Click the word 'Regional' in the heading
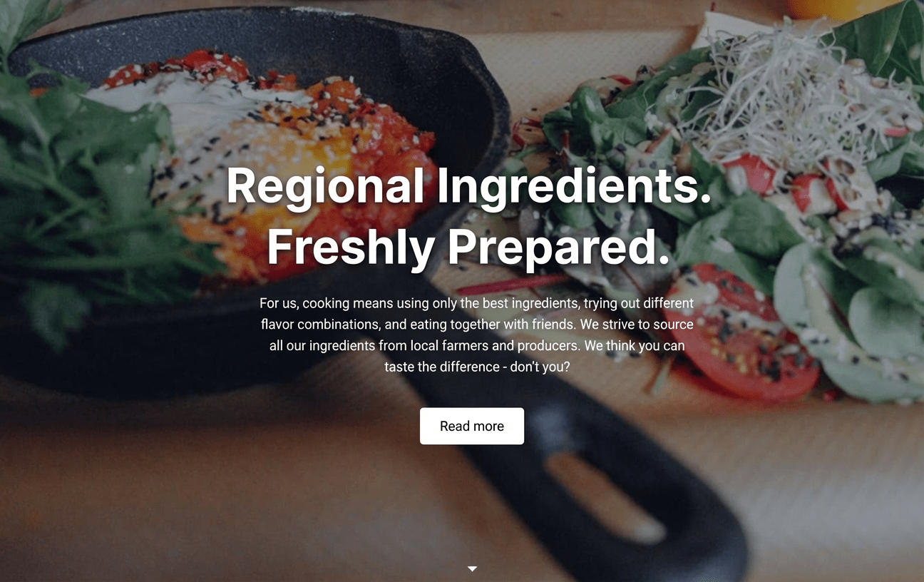Viewport: 924px width, 582px height. (325, 187)
